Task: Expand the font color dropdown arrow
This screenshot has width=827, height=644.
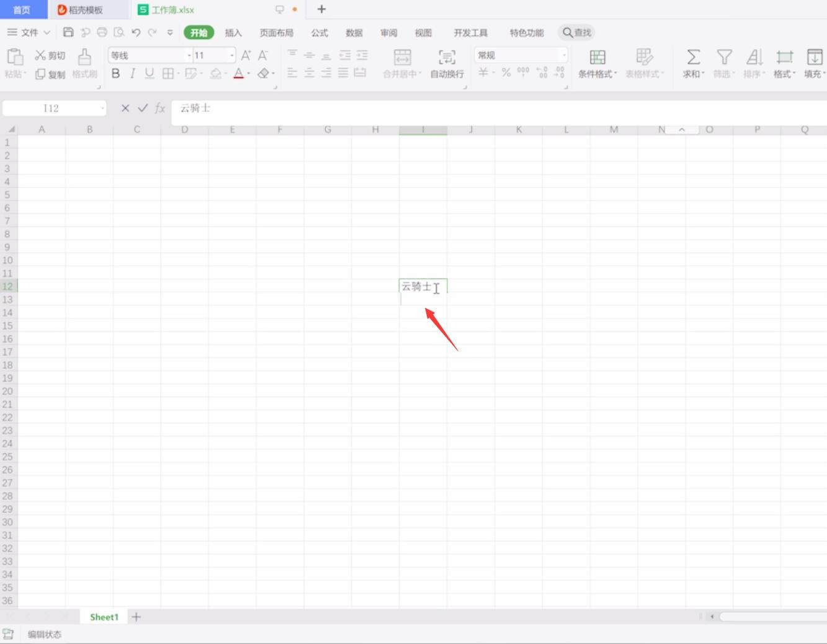Action: pos(248,74)
